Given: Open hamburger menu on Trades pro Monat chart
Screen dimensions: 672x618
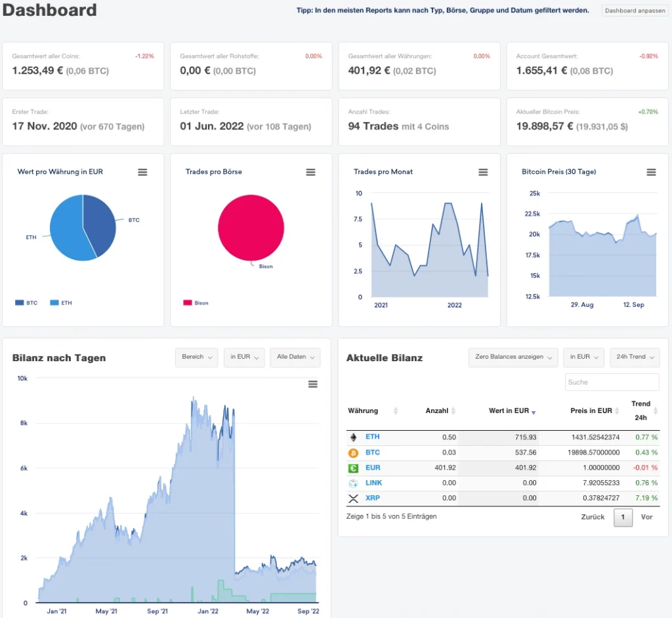Looking at the screenshot, I should point(483,172).
